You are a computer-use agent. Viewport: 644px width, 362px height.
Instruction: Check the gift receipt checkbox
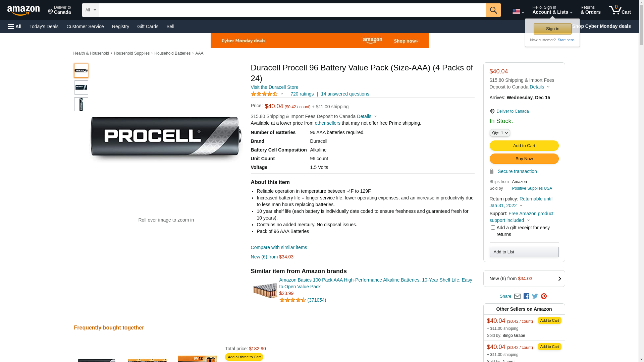click(x=493, y=228)
